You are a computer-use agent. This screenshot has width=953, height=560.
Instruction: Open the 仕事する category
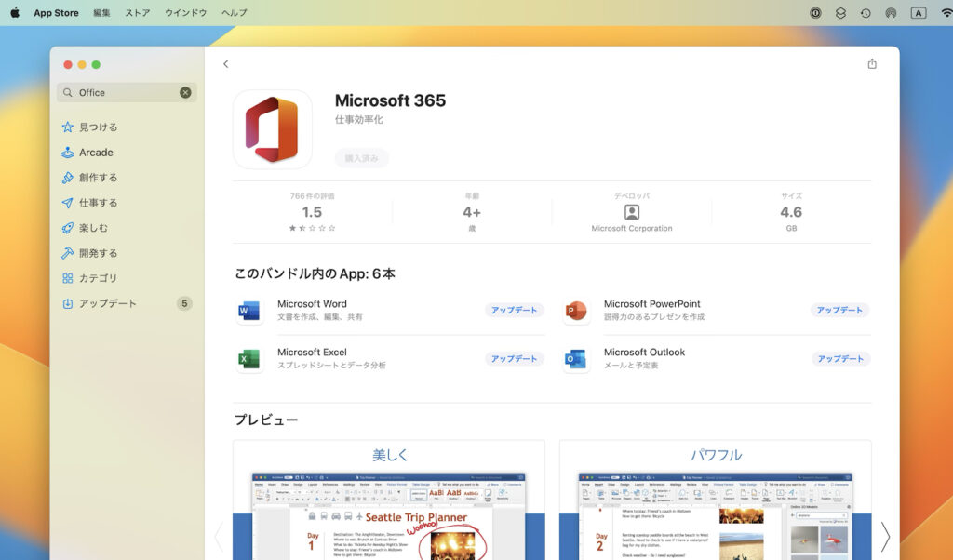point(98,202)
